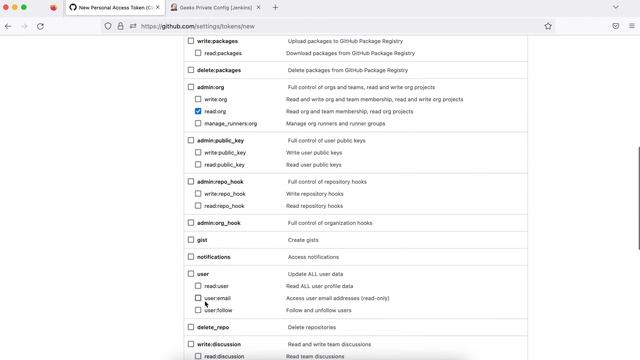Image resolution: width=640 pixels, height=360 pixels.
Task: Tick the read:repo_hook checkbox
Action: point(198,206)
